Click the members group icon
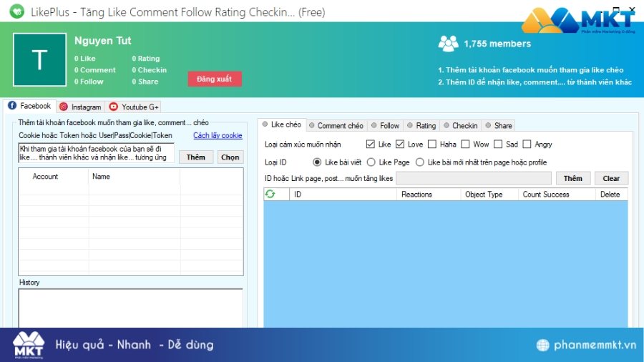This screenshot has width=644, height=362. 448,44
